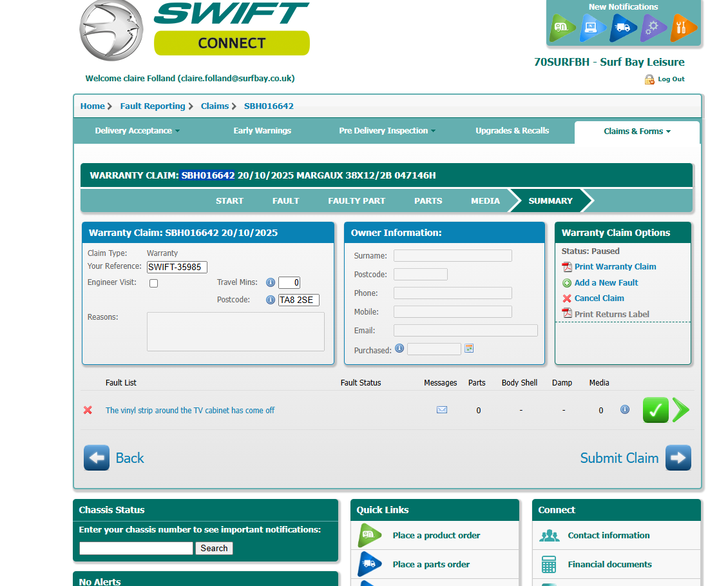Image resolution: width=728 pixels, height=586 pixels.
Task: Click Print Warranty Claim link
Action: 615,267
